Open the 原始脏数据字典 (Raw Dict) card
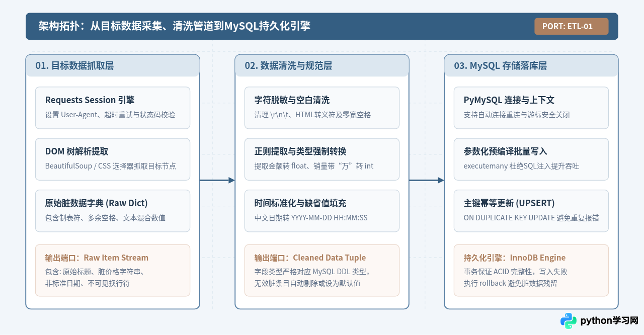Viewport: 644px width, 335px height. pos(113,211)
